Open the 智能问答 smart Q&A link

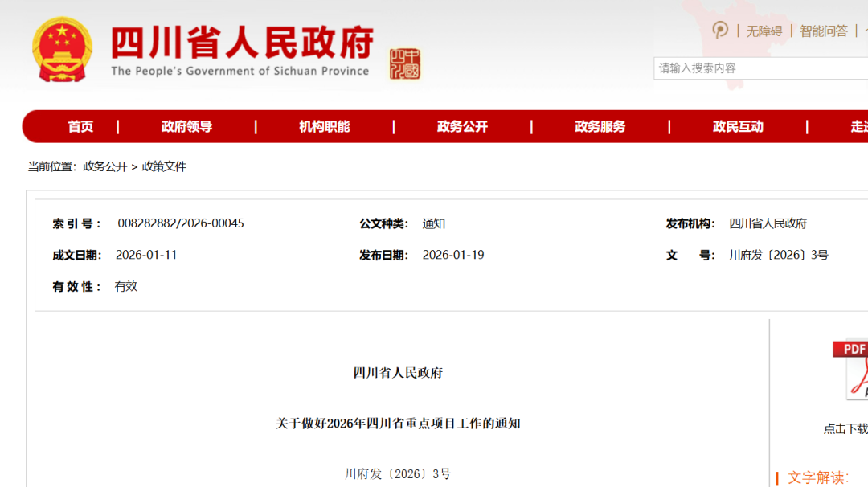(x=823, y=31)
